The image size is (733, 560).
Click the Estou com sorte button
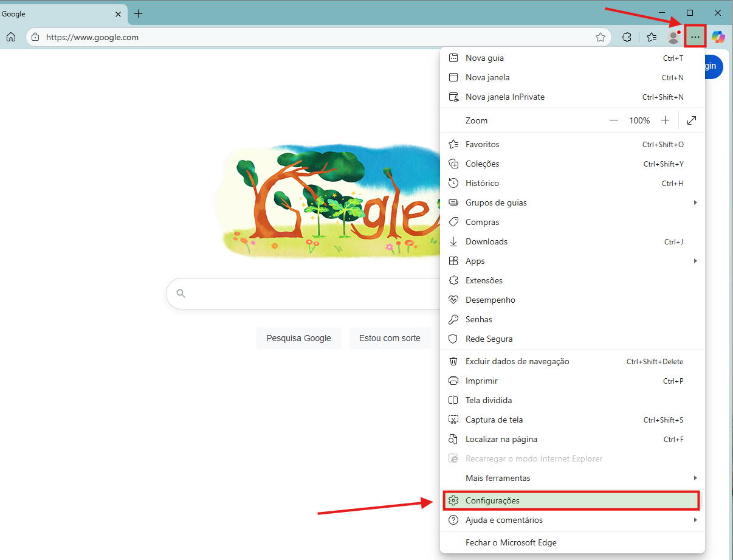(390, 338)
